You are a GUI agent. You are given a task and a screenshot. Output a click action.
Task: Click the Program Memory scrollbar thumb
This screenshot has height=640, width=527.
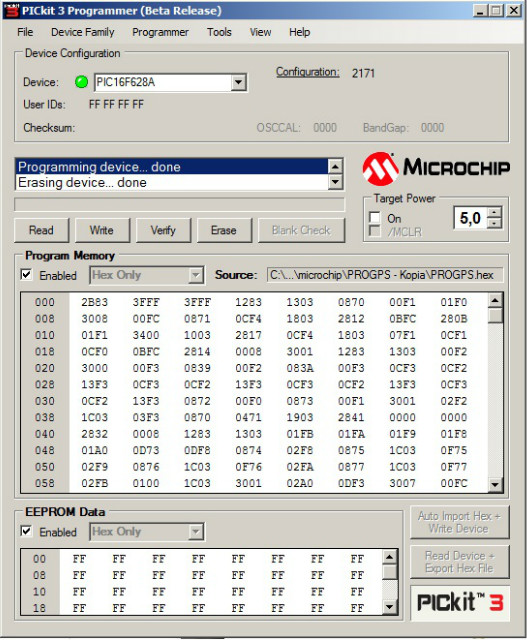click(x=495, y=316)
